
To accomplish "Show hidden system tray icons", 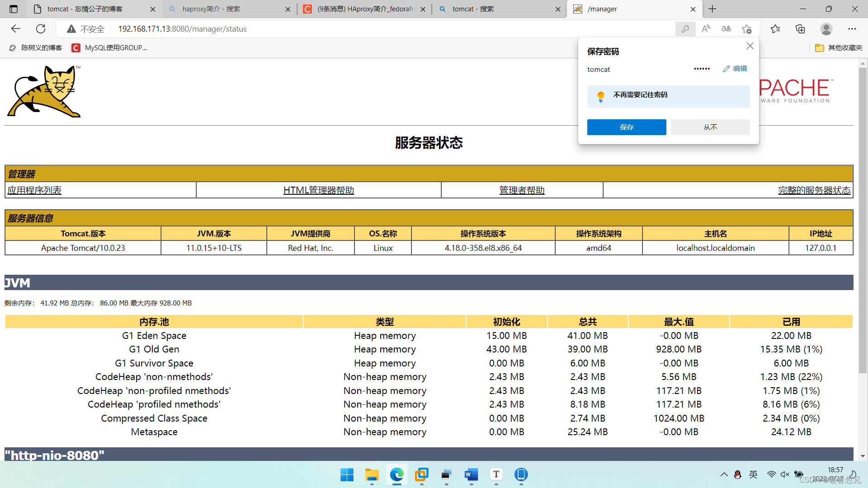I will 724,474.
